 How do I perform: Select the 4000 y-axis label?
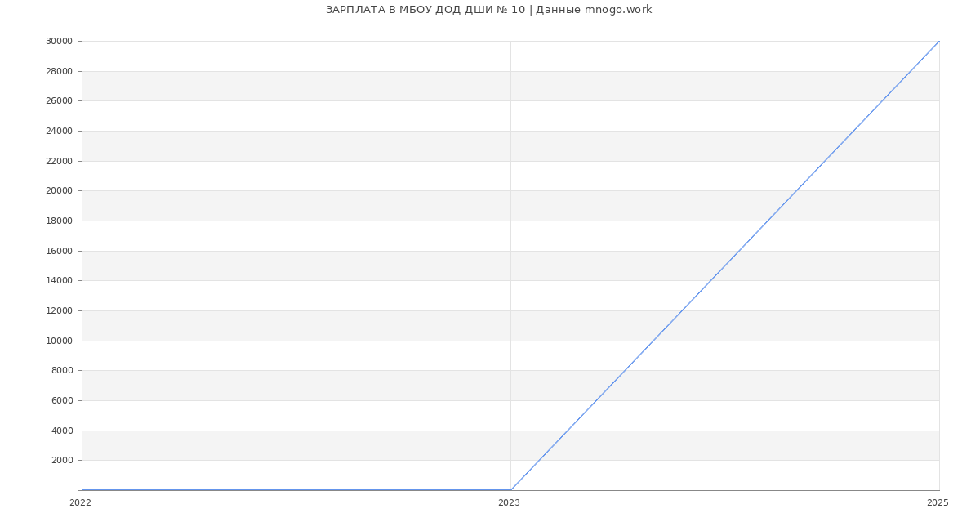point(62,431)
